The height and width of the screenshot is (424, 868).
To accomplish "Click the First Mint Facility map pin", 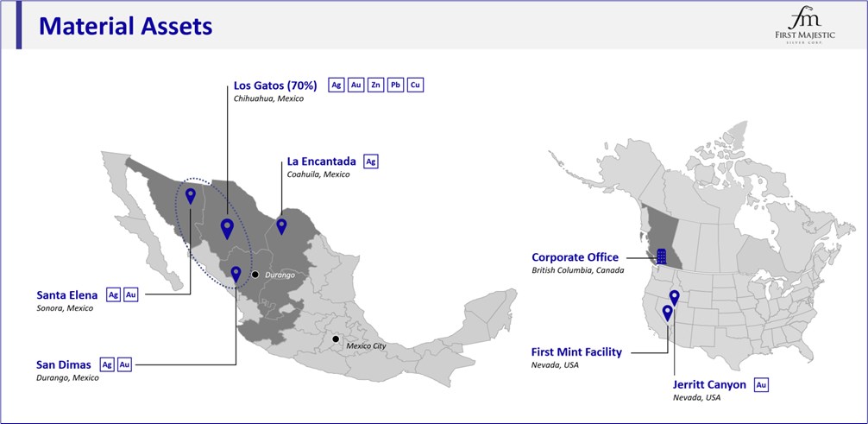I will tap(666, 313).
